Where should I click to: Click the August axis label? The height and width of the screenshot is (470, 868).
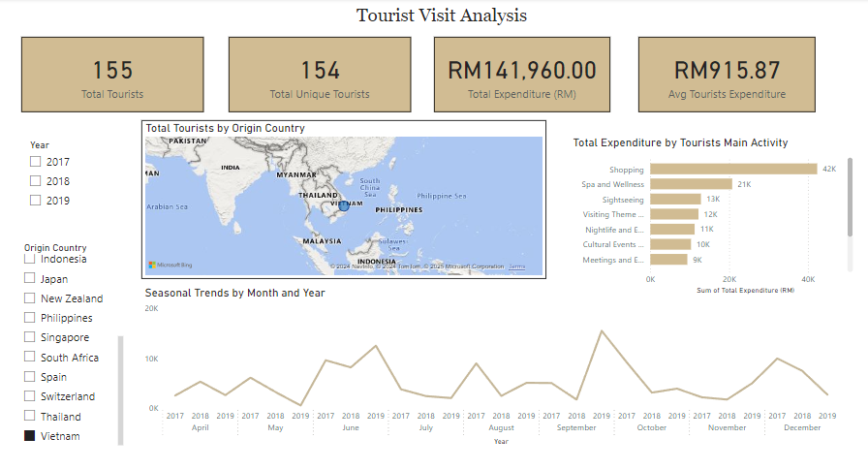coord(501,427)
